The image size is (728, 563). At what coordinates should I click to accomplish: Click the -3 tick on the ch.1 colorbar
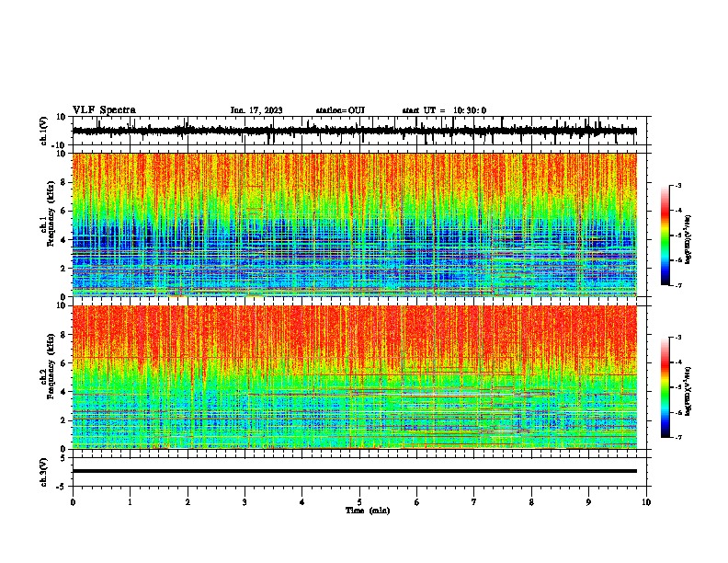[677, 186]
